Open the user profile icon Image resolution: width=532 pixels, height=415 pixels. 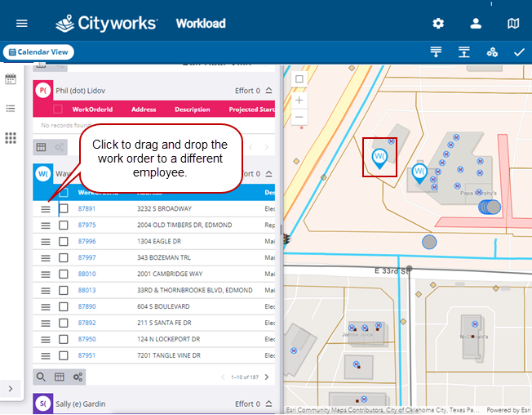pos(476,24)
